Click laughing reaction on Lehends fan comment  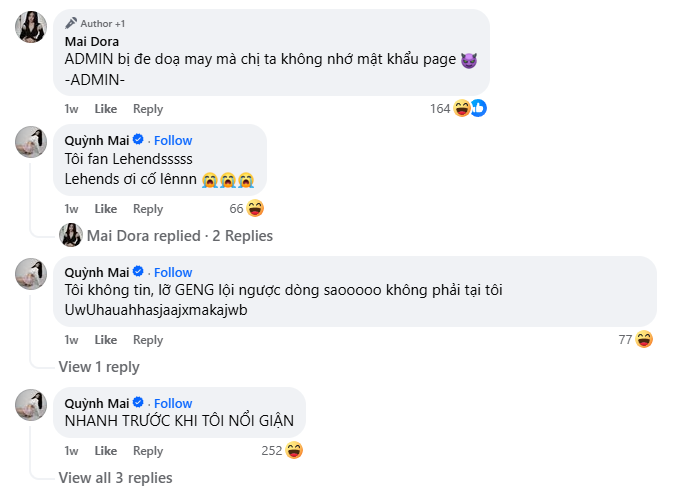click(x=255, y=208)
